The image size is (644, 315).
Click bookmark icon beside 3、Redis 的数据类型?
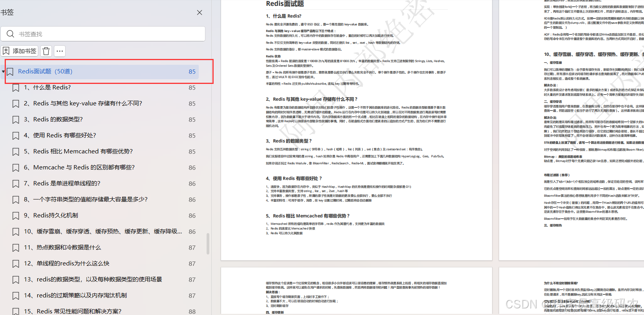(x=16, y=120)
